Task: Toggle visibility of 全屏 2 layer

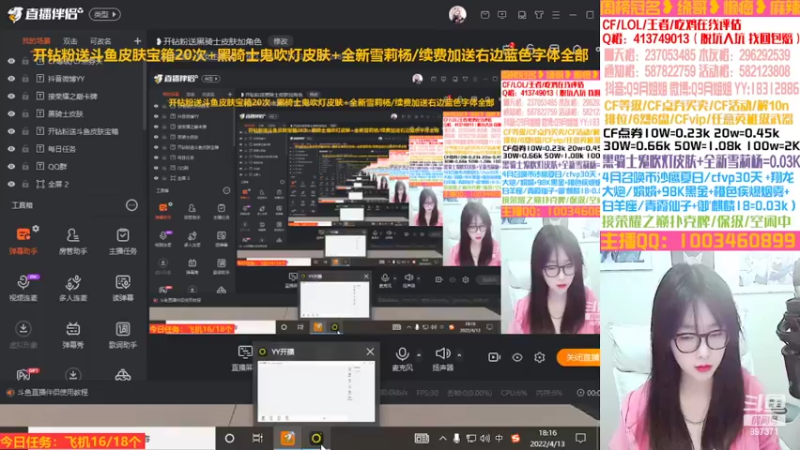Action: click(x=11, y=184)
